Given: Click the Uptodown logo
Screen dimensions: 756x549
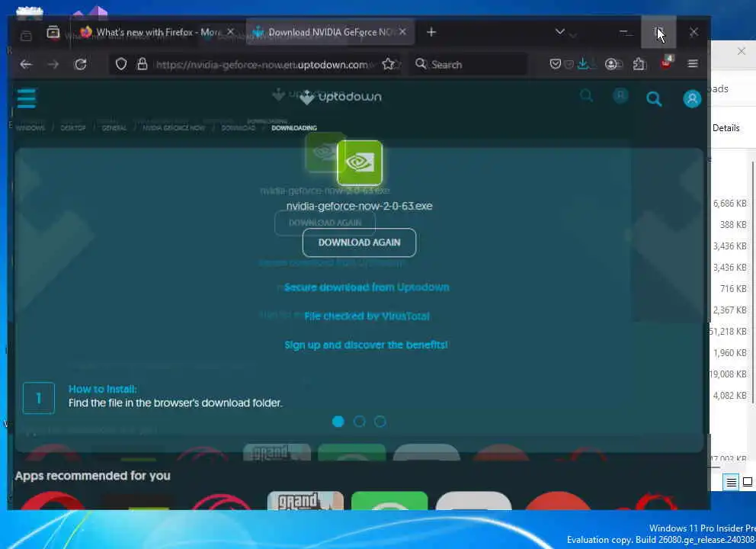Looking at the screenshot, I should pos(341,97).
